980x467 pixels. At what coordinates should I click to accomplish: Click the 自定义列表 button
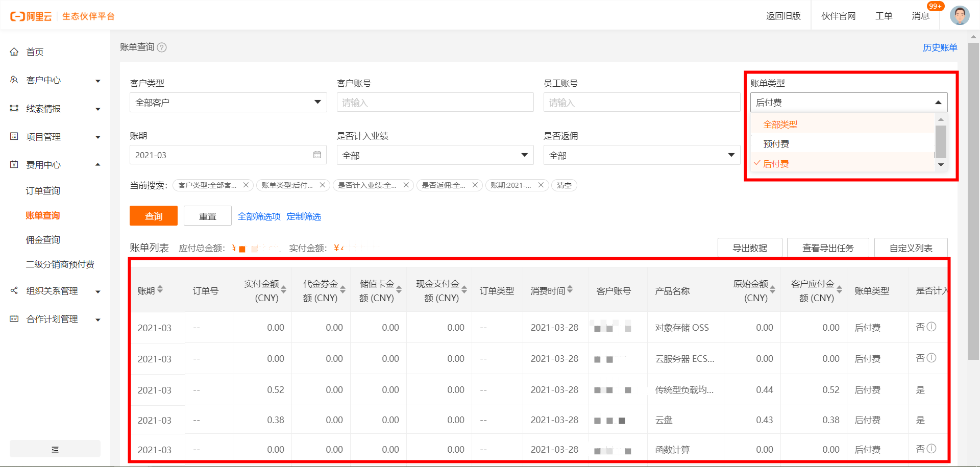coord(911,248)
